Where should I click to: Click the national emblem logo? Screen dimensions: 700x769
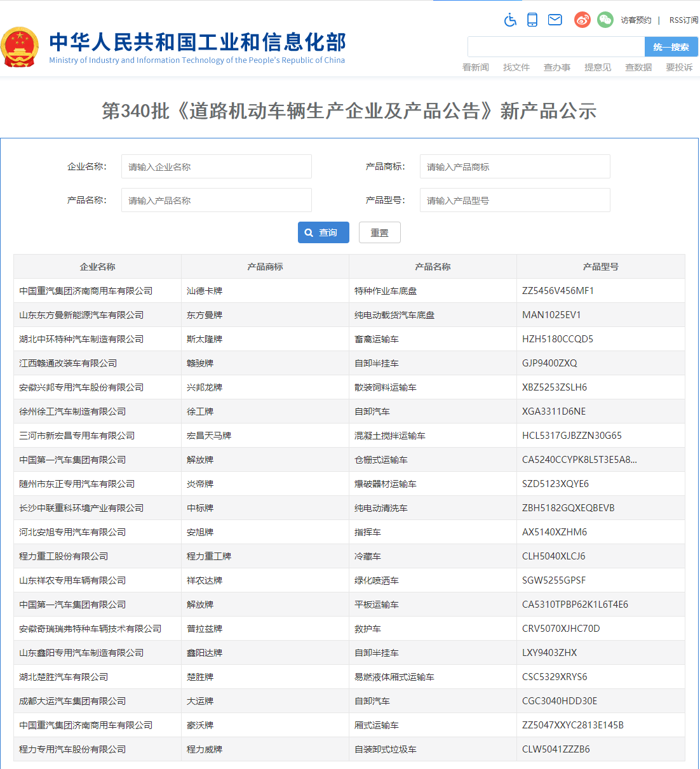[x=20, y=47]
